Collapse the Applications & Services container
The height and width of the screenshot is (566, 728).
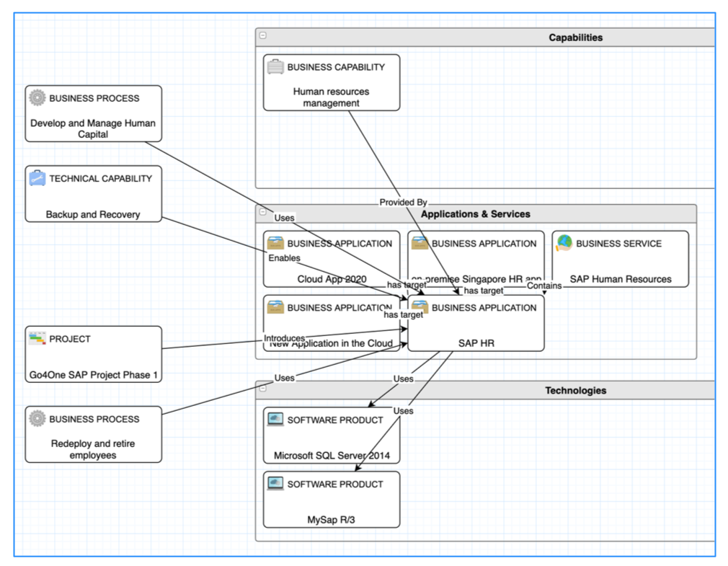[x=263, y=212]
